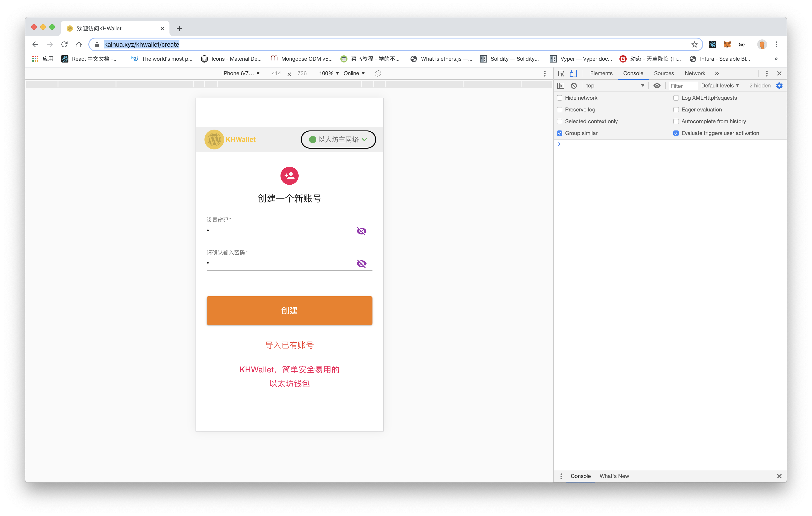812x516 pixels.
Task: Enable the Preserve log checkbox
Action: (560, 110)
